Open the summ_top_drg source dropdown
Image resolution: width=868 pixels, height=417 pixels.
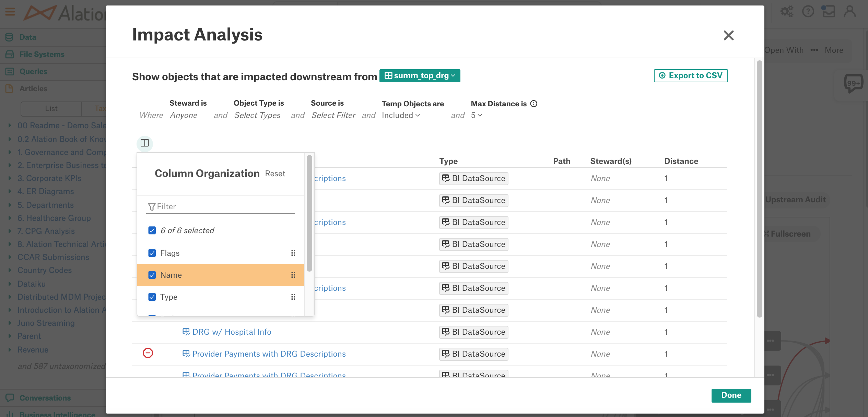[x=420, y=75]
